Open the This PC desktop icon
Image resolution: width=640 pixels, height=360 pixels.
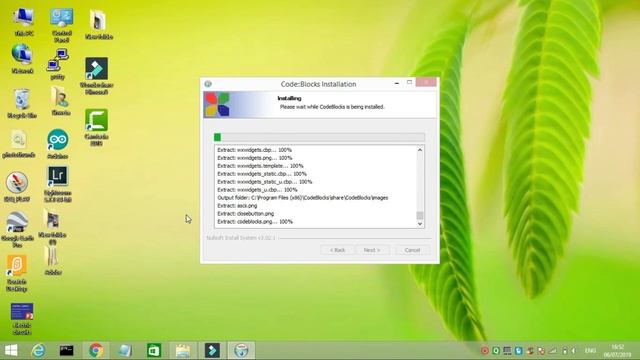[x=23, y=22]
